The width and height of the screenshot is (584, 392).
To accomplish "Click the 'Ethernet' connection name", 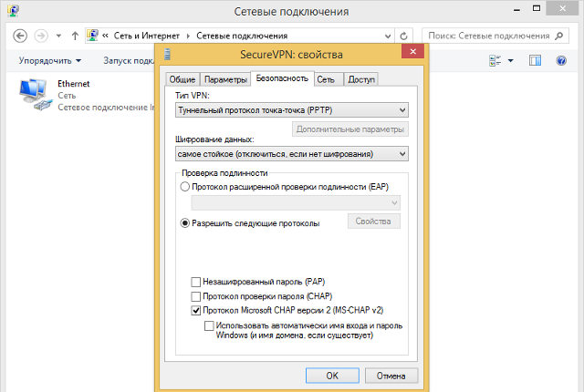I will tap(73, 84).
